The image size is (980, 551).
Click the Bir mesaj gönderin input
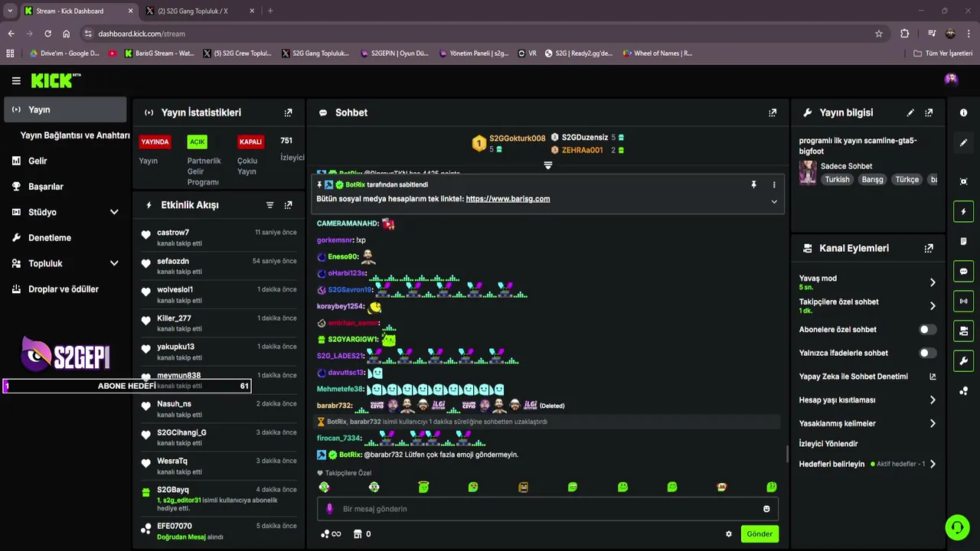pyautogui.click(x=547, y=509)
